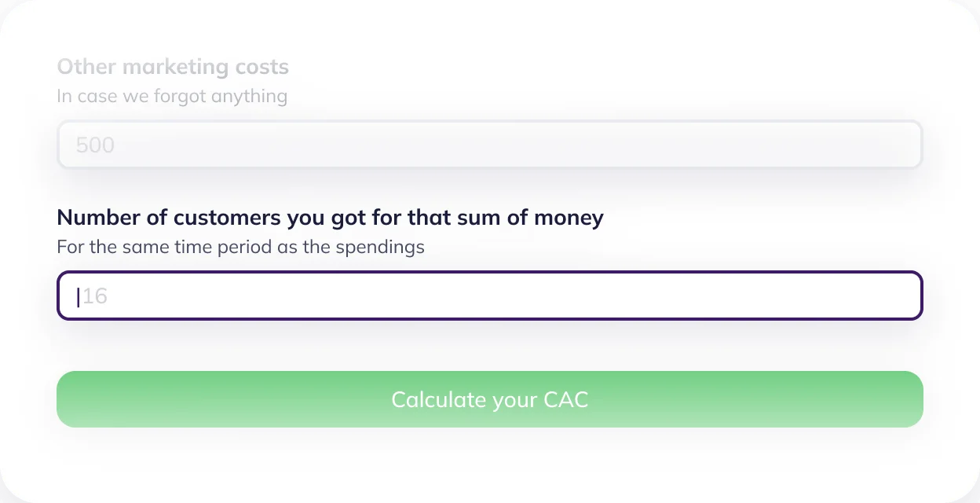Submit the form with the green CAC button
Image resolution: width=980 pixels, height=503 pixels.
[x=490, y=399]
